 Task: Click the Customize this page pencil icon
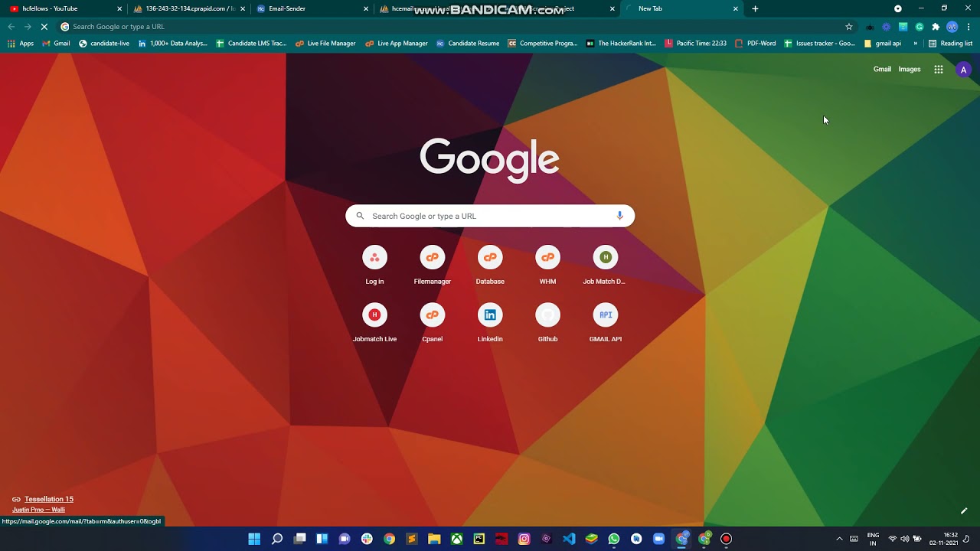click(x=964, y=510)
